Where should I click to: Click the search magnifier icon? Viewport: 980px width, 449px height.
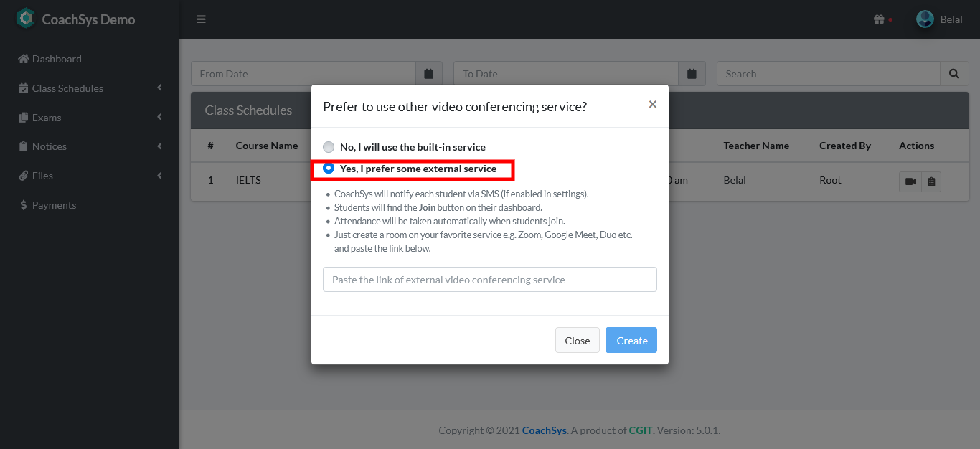(x=954, y=74)
